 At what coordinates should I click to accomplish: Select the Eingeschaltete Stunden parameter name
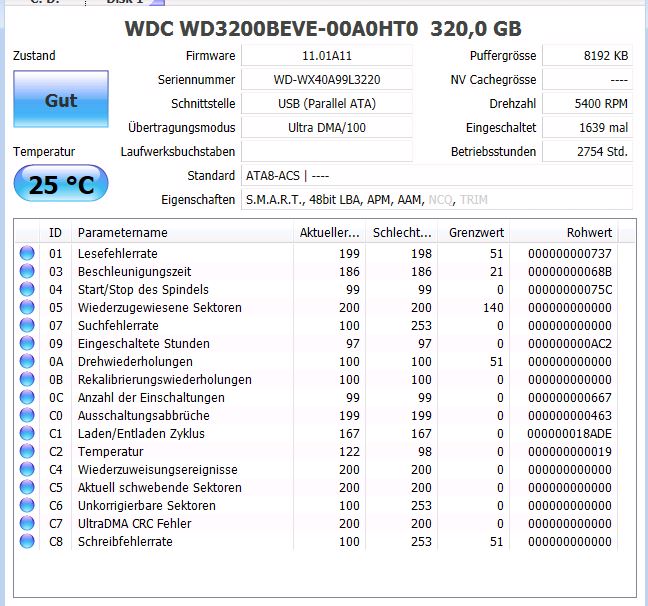[x=144, y=344]
